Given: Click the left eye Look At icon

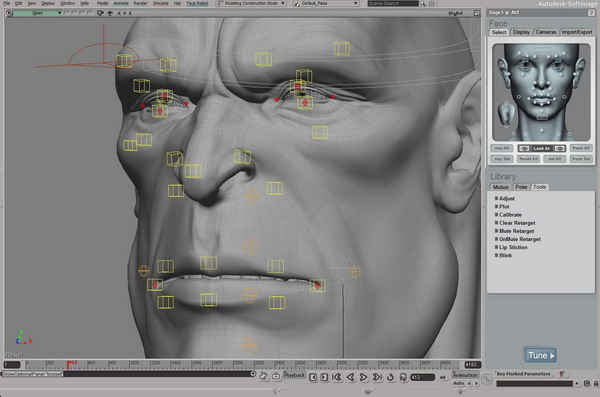Looking at the screenshot, I should 525,149.
